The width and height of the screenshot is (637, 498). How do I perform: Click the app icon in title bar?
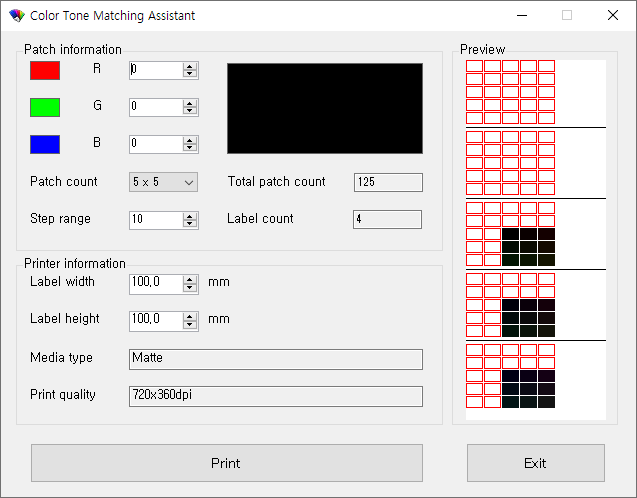coord(17,15)
